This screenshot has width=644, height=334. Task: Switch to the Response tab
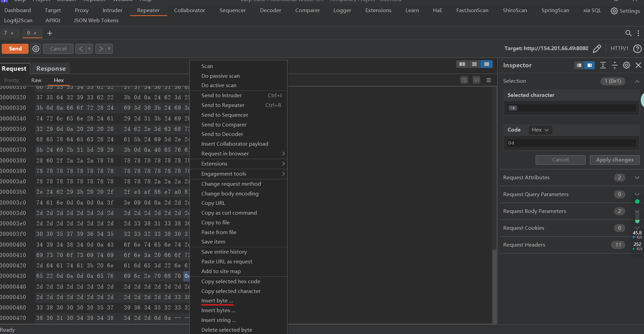pyautogui.click(x=51, y=69)
